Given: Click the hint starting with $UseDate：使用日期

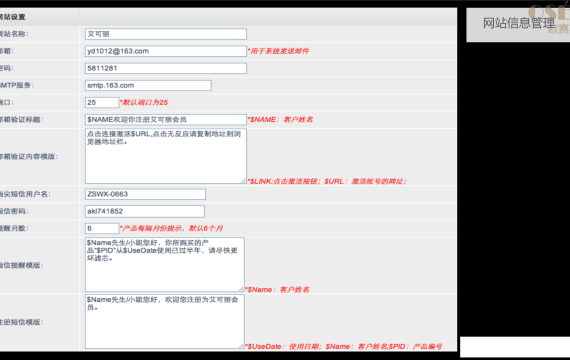Looking at the screenshot, I should [x=344, y=347].
